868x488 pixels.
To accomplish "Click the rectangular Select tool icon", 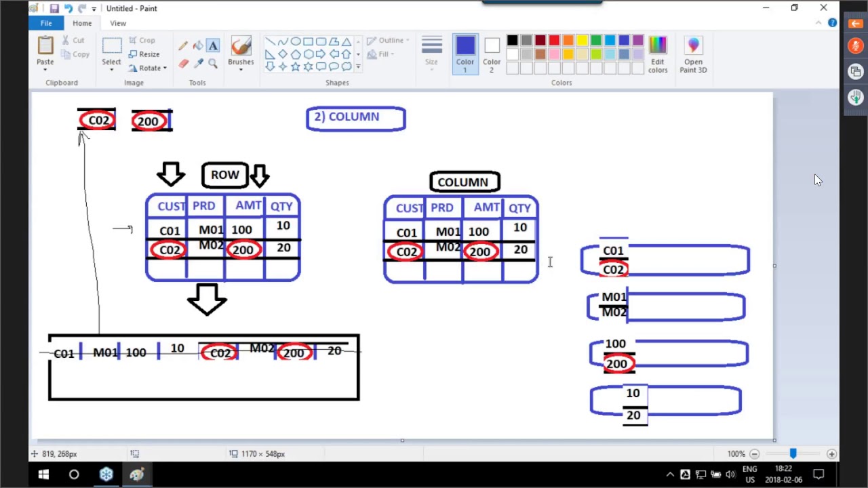I will [112, 46].
